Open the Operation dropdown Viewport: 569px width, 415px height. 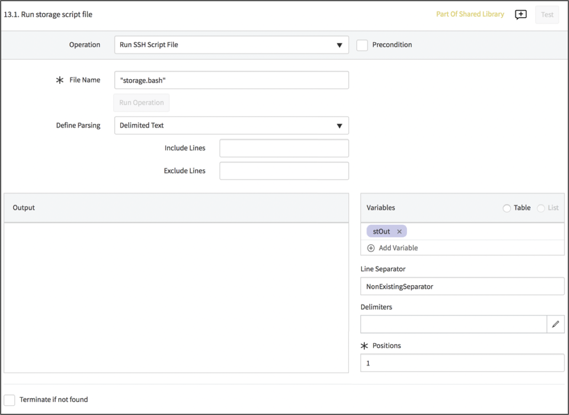[232, 45]
